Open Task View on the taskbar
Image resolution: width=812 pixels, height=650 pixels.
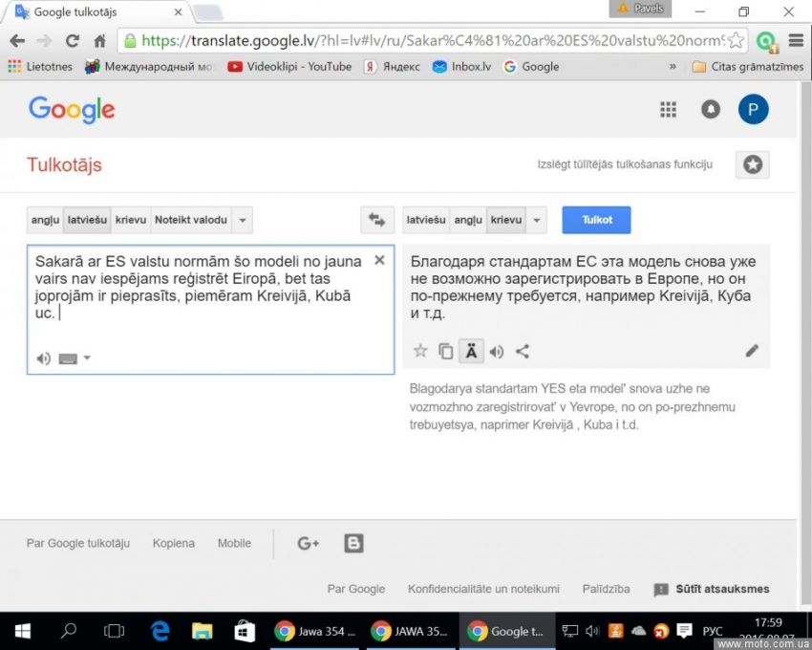(x=114, y=631)
